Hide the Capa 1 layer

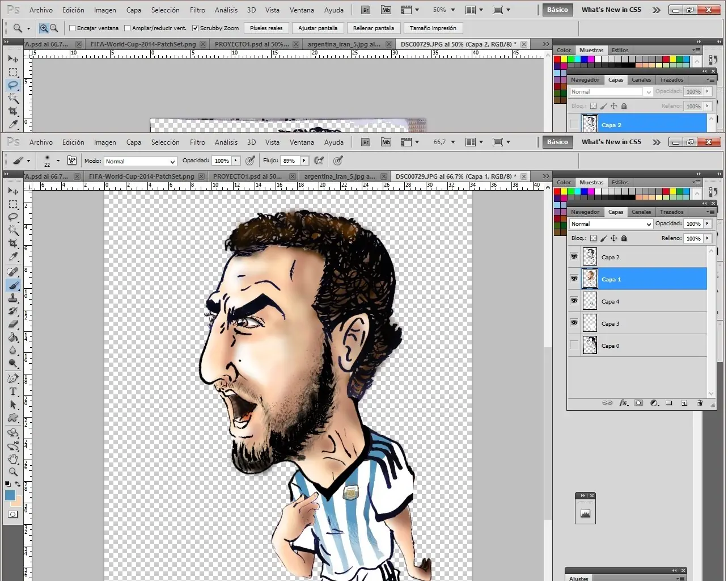point(574,279)
